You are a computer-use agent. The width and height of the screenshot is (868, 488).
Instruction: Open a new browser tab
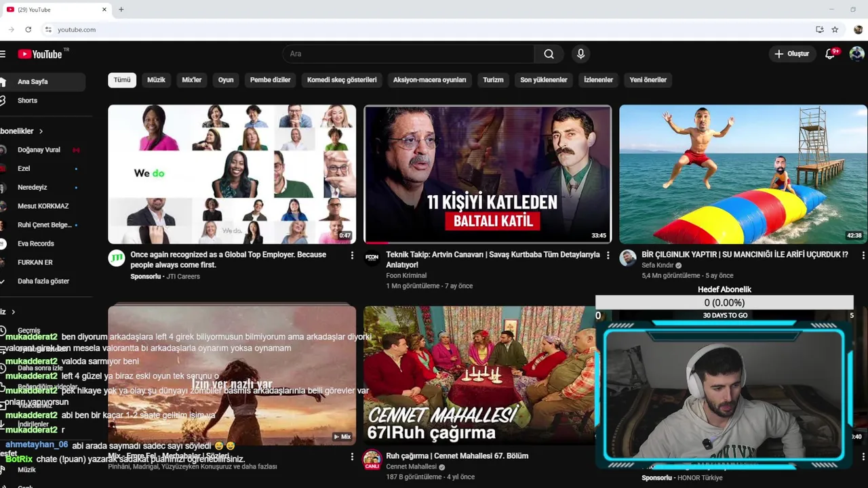tap(121, 9)
